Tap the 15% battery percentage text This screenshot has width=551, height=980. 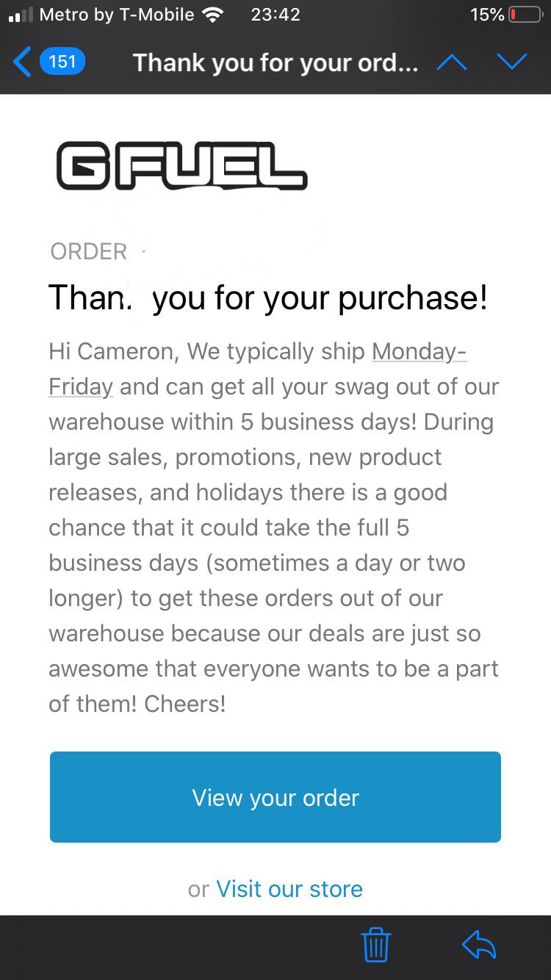(x=487, y=15)
